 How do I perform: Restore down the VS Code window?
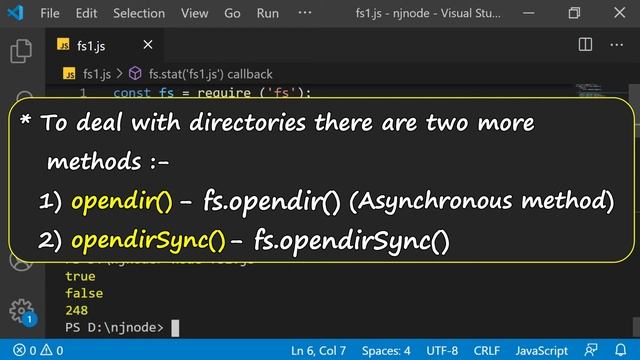pos(574,13)
